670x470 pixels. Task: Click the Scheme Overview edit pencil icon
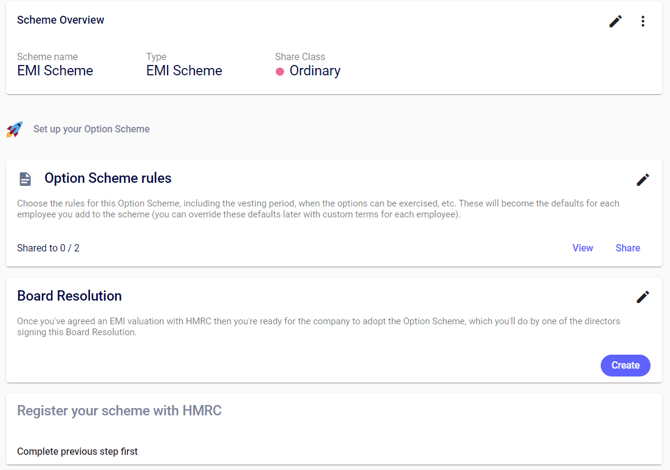tap(615, 21)
